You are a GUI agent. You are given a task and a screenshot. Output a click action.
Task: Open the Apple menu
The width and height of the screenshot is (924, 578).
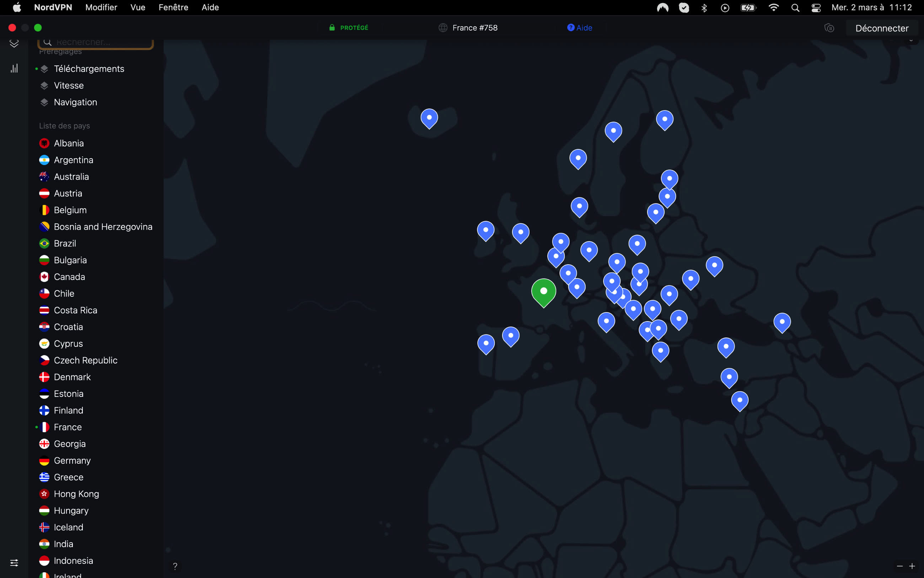(x=17, y=7)
